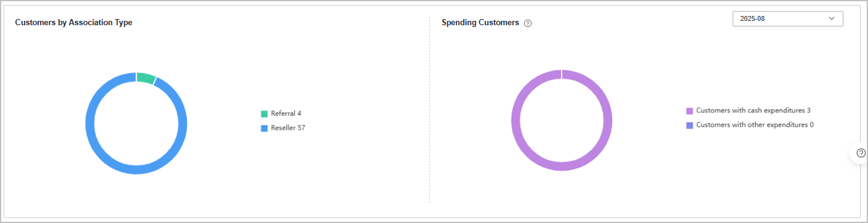Toggle Customers with cash expenditures 3 label
868x223 pixels.
click(753, 111)
